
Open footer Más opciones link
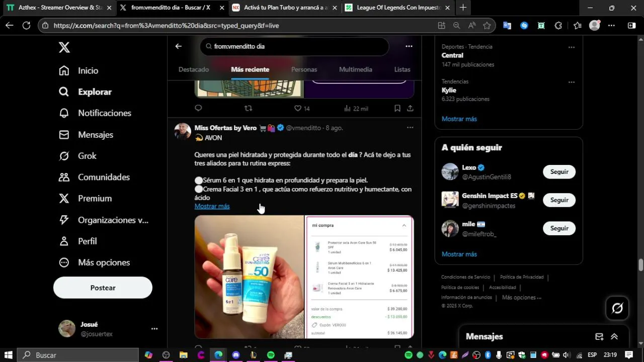point(522,297)
